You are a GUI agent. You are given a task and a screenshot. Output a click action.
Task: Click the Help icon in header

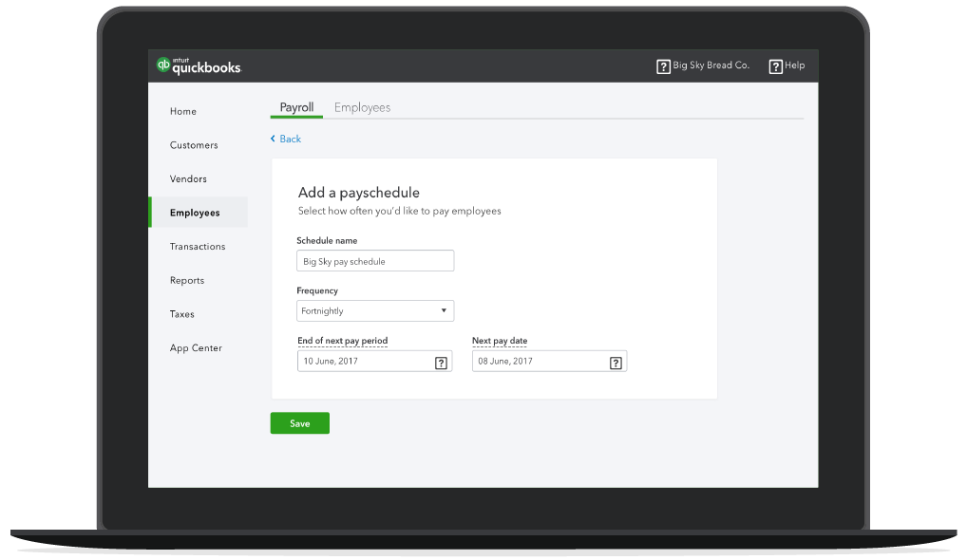point(775,66)
